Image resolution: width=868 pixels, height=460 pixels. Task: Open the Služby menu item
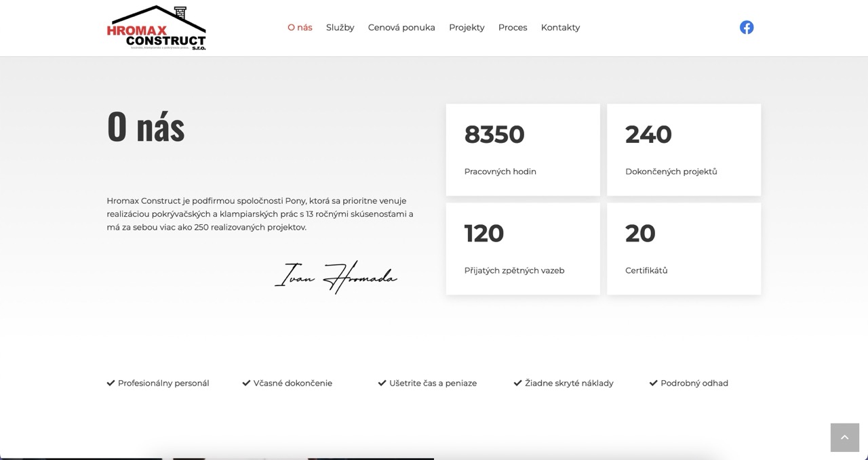click(340, 28)
